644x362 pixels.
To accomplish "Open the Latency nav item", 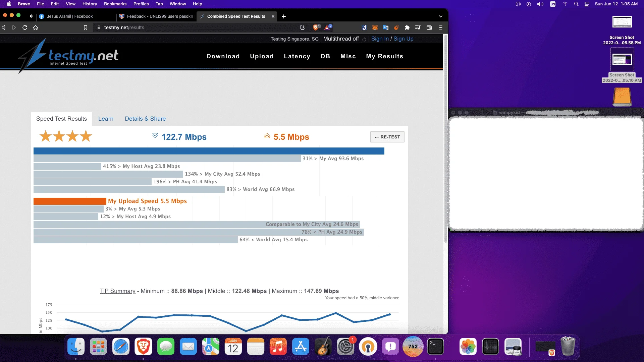I will coord(297,56).
